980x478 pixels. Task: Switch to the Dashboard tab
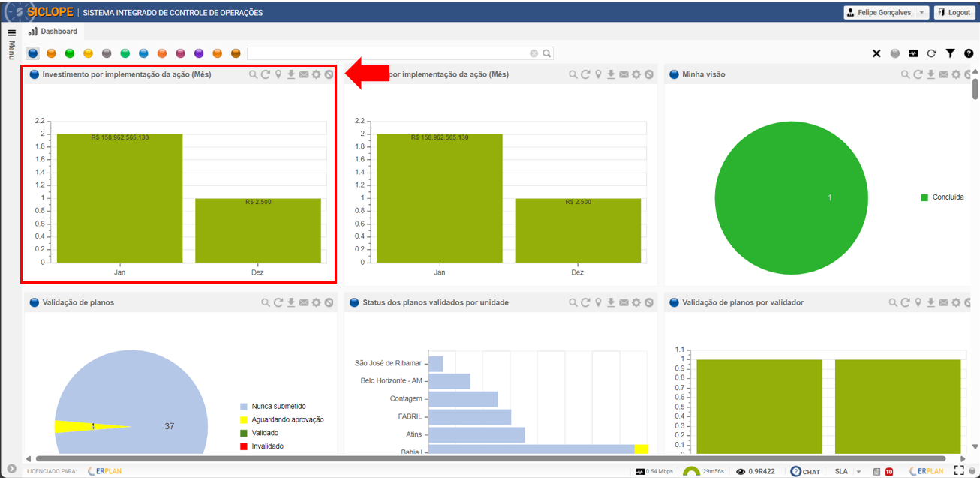pos(53,32)
